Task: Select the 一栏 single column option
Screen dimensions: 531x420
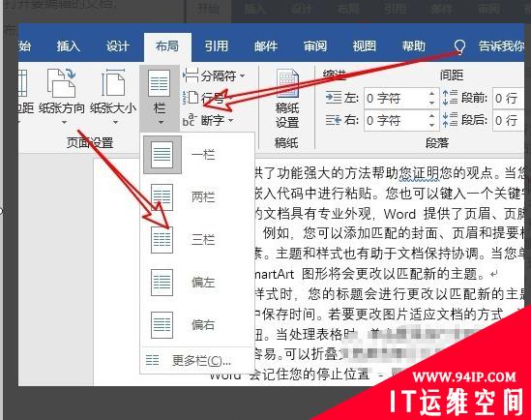Action: click(197, 155)
